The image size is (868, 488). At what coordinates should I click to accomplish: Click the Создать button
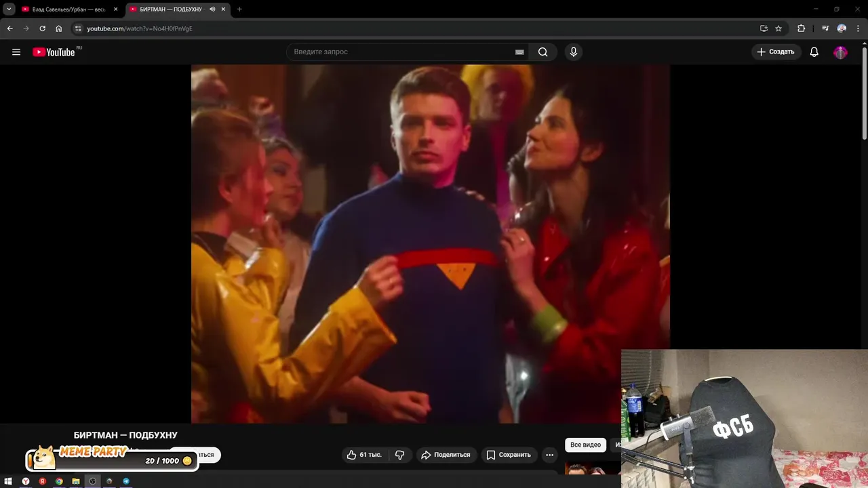click(x=776, y=52)
